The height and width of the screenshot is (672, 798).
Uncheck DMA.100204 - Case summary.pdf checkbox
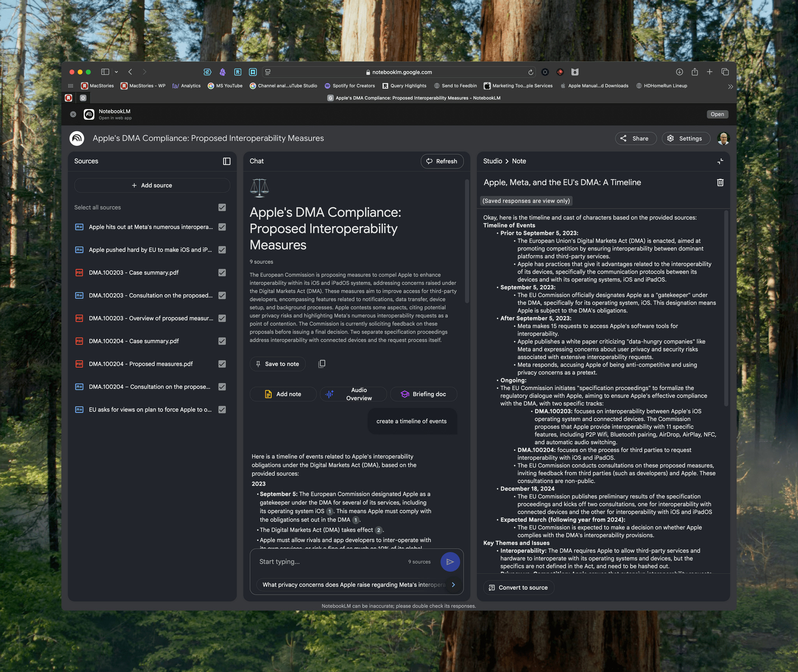(x=222, y=341)
